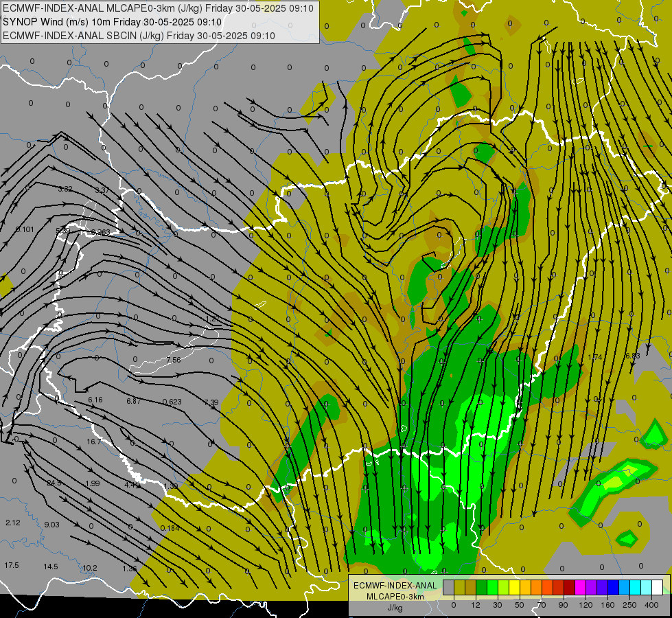Click the dark red legend swatch

[569, 587]
